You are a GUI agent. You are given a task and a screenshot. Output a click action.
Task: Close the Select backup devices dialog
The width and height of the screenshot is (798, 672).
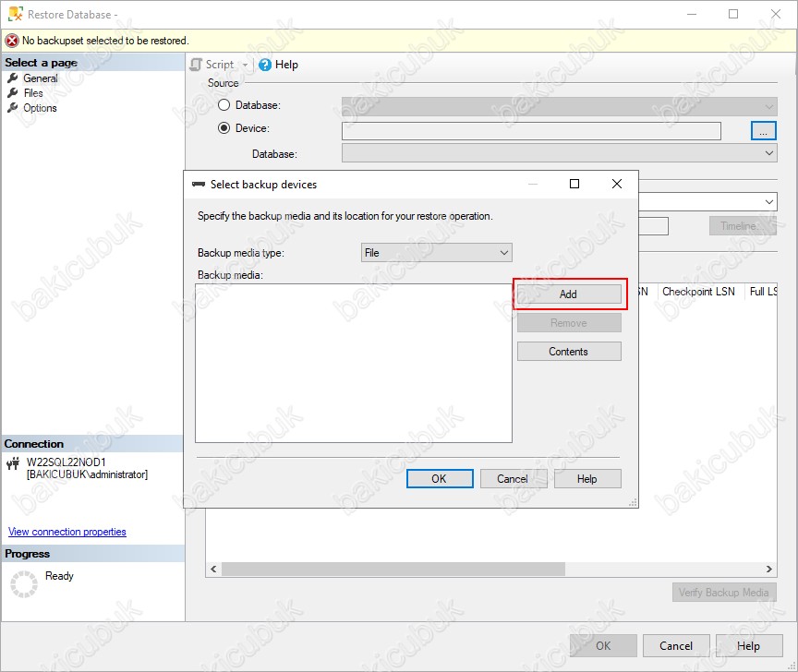point(617,184)
